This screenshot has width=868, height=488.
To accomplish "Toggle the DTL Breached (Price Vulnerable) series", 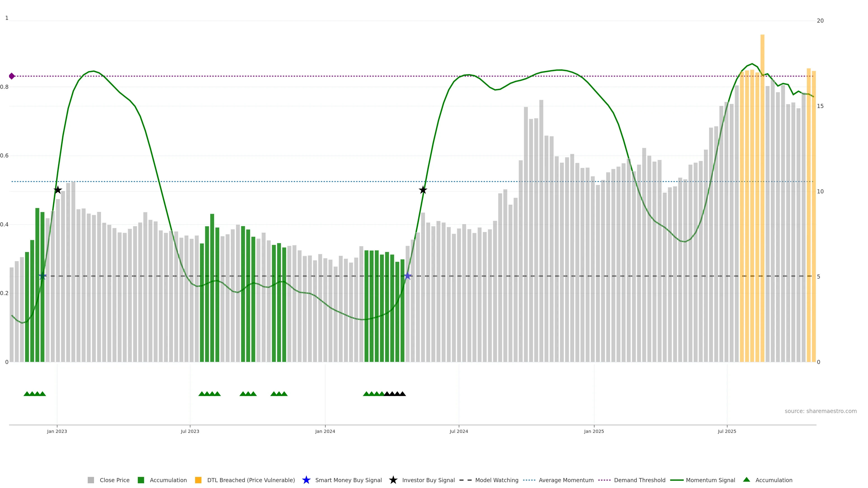I will click(x=251, y=480).
